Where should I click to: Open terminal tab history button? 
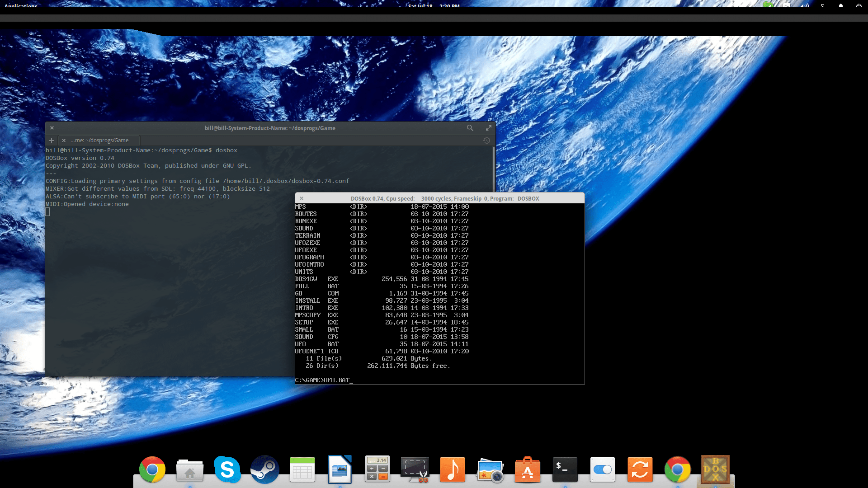tap(486, 141)
